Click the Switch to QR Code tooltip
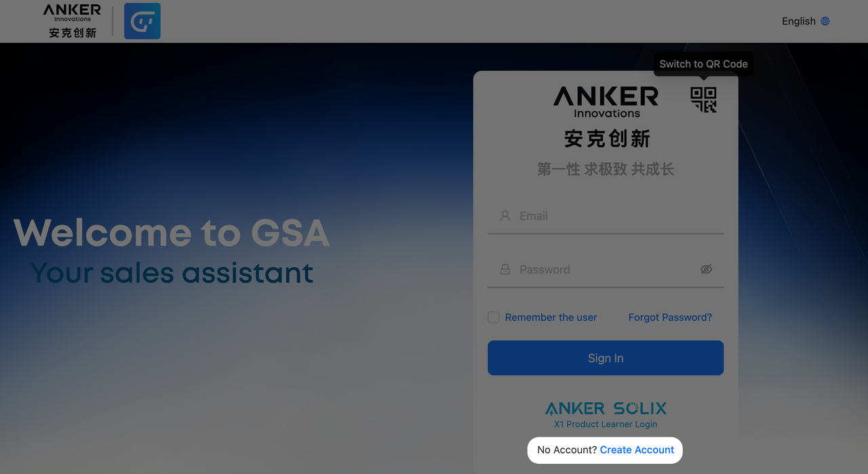 (703, 64)
